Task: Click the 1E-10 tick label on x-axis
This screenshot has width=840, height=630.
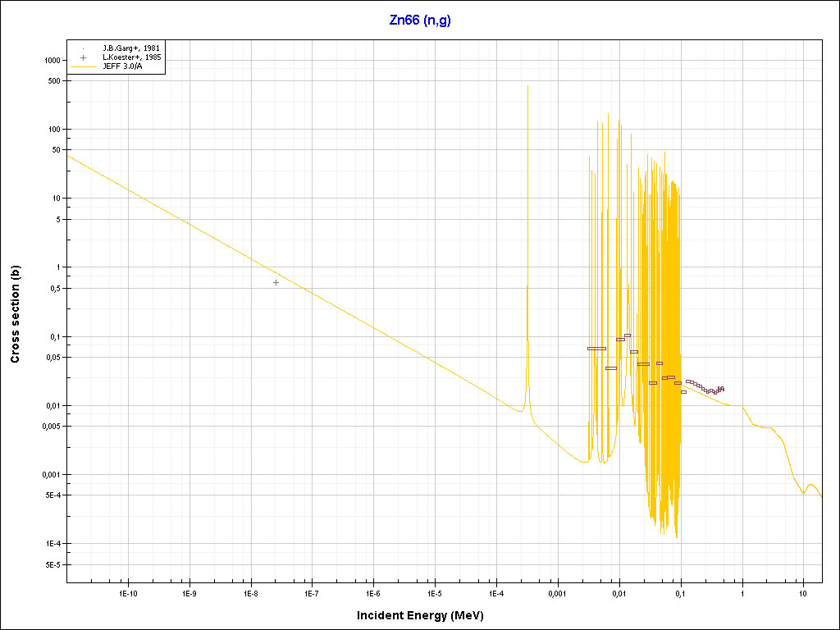Action: [x=127, y=592]
